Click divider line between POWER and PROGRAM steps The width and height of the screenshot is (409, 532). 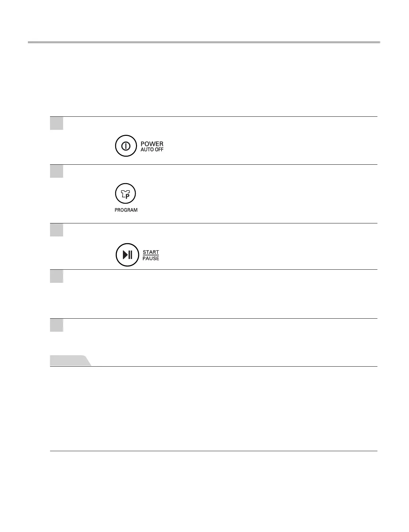tap(214, 164)
